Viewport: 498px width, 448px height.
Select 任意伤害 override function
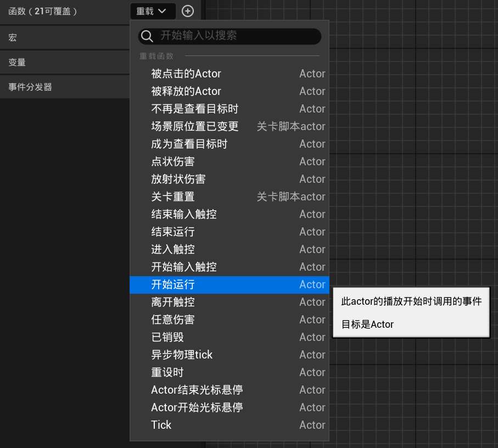pyautogui.click(x=173, y=320)
